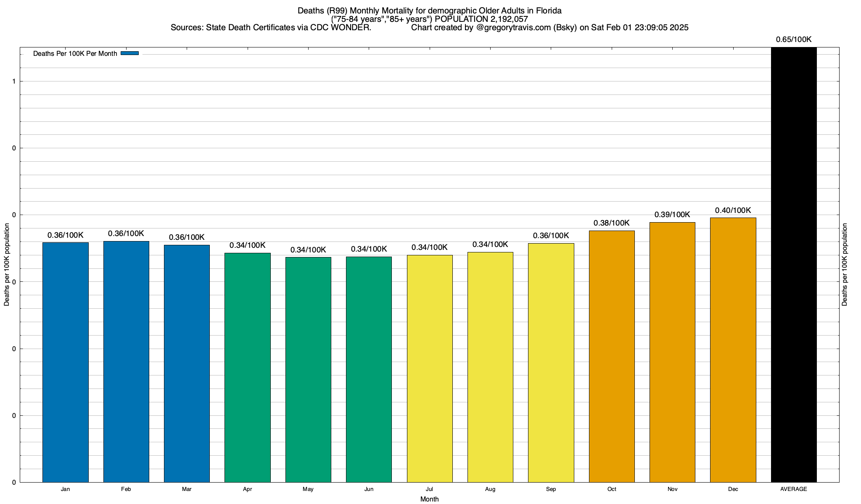Click the left y-axis title
The image size is (861, 504).
(x=7, y=265)
